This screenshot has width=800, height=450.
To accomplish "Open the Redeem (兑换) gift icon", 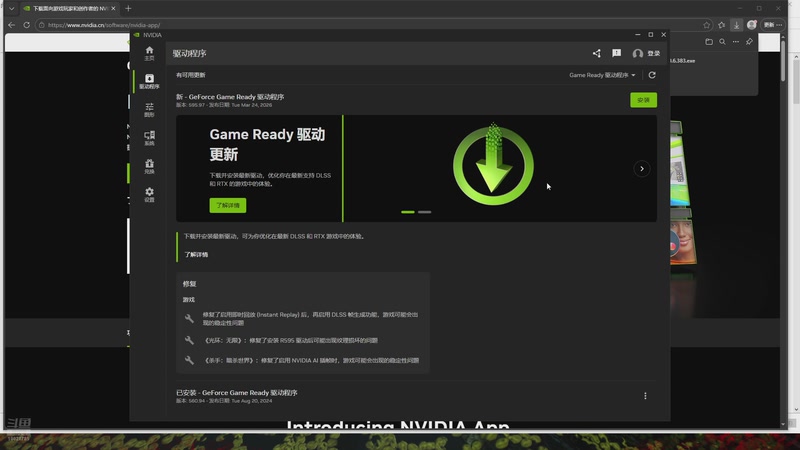I will [149, 166].
